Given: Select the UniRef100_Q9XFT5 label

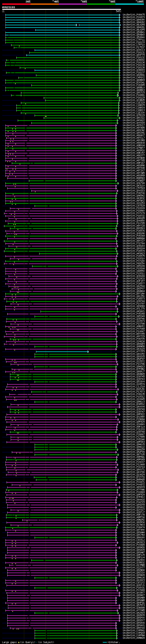Looking at the screenshot, I should click(x=133, y=55).
